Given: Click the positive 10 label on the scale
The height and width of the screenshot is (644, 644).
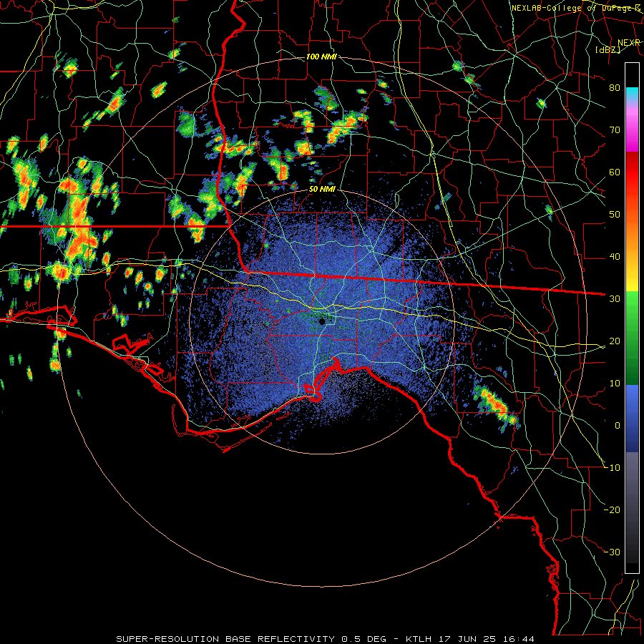Looking at the screenshot, I should [x=615, y=384].
